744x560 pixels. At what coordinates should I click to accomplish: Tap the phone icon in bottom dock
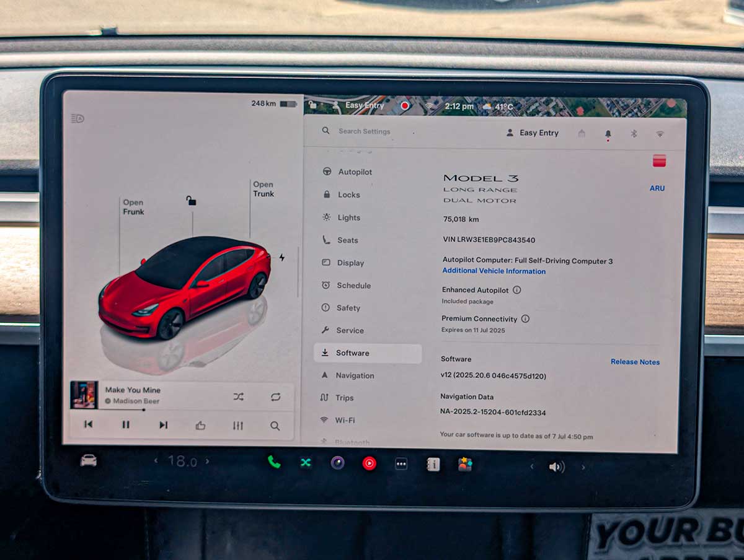[x=274, y=462]
